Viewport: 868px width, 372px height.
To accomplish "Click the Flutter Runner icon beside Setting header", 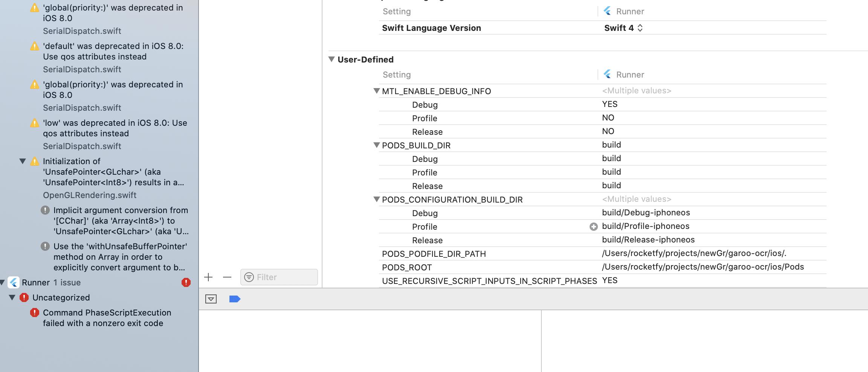I will point(608,75).
